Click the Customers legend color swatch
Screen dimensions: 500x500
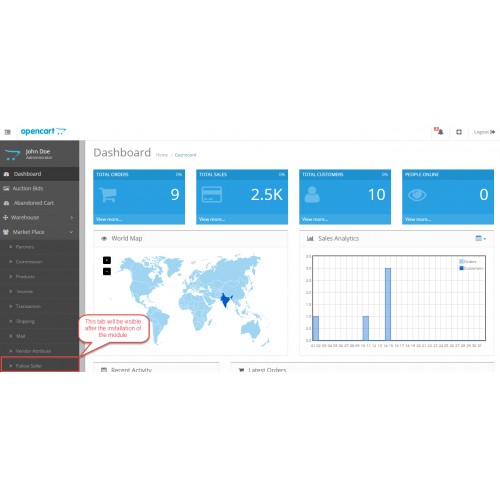(x=462, y=268)
